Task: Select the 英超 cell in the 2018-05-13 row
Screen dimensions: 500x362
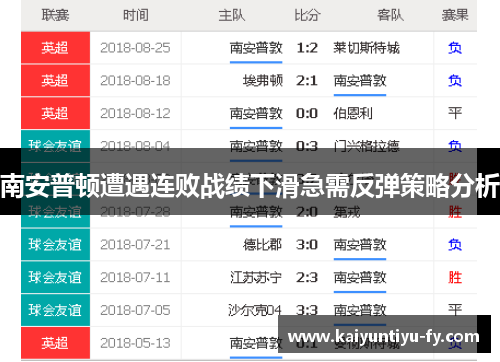Action: coord(55,343)
